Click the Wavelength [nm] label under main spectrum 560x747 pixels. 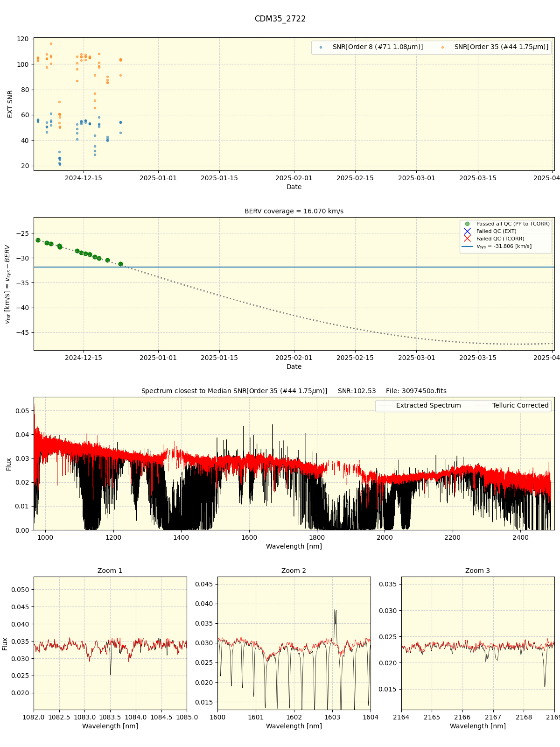[x=294, y=546]
